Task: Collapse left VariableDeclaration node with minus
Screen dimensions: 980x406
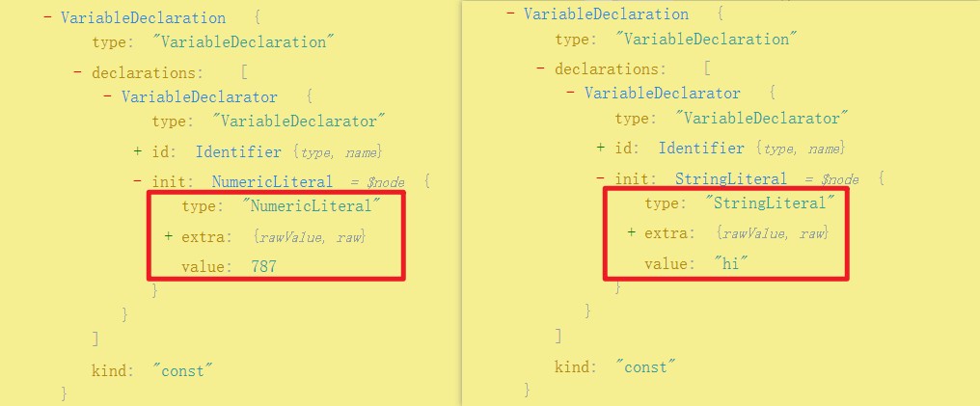Action: point(47,16)
